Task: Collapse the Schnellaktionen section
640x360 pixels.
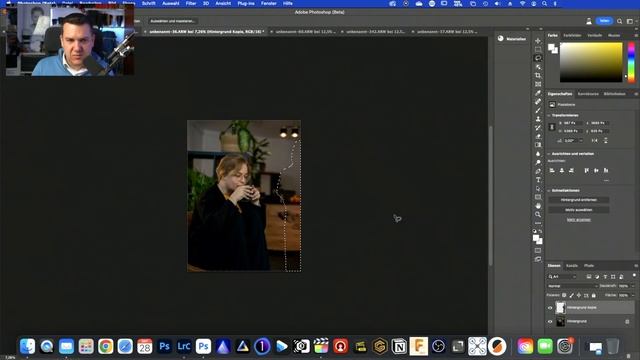Action: click(x=549, y=191)
